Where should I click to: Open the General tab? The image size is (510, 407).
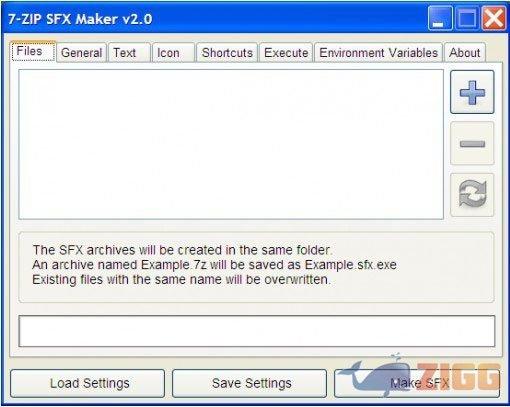(x=81, y=53)
